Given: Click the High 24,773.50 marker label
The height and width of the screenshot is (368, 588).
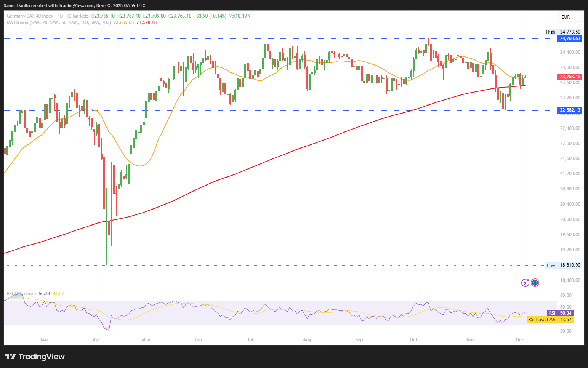Looking at the screenshot, I should click(564, 32).
